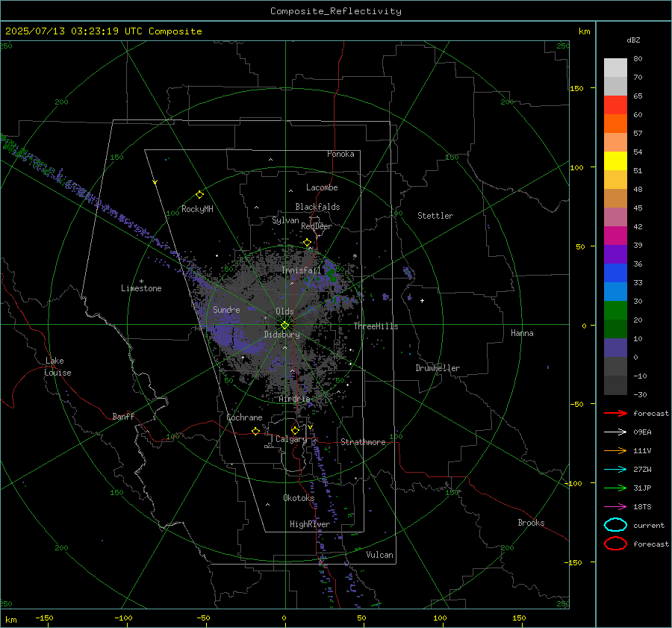Select the orange 111V arrow icon
Viewport: 672px width, 628px height.
(615, 450)
